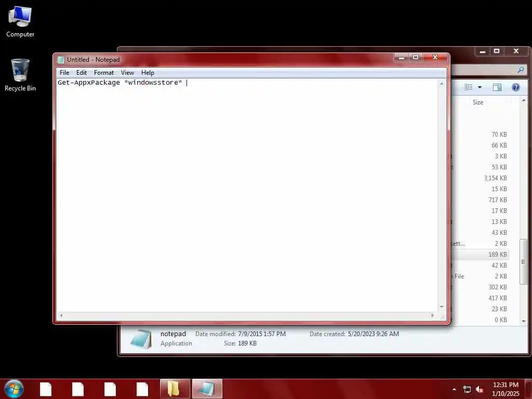
Task: Open the view options dropdown arrow in Explorer
Action: pos(480,87)
